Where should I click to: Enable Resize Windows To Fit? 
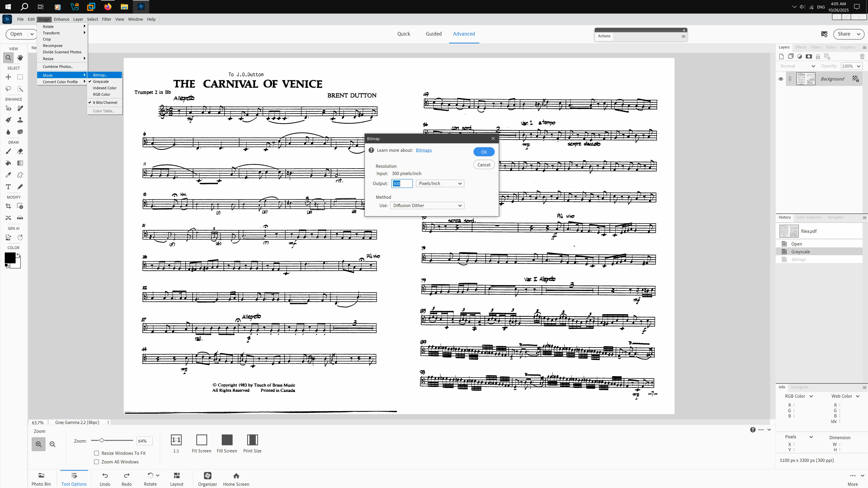tap(97, 453)
